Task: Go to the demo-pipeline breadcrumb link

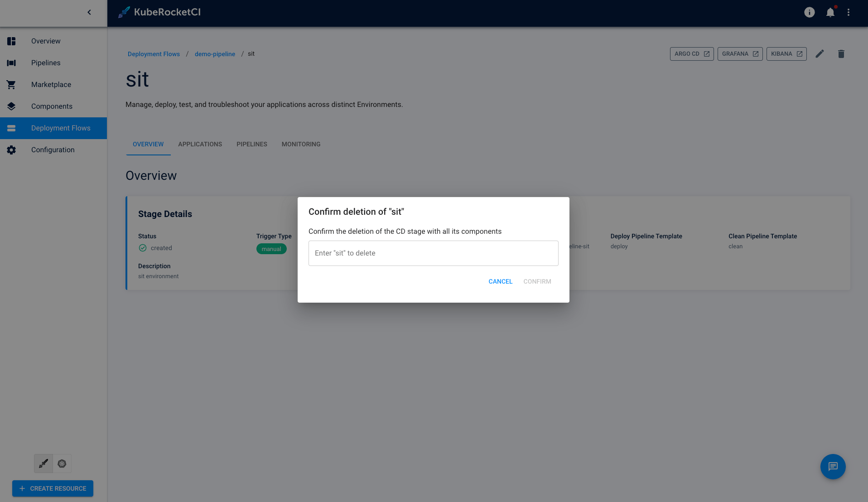Action: pyautogui.click(x=215, y=54)
